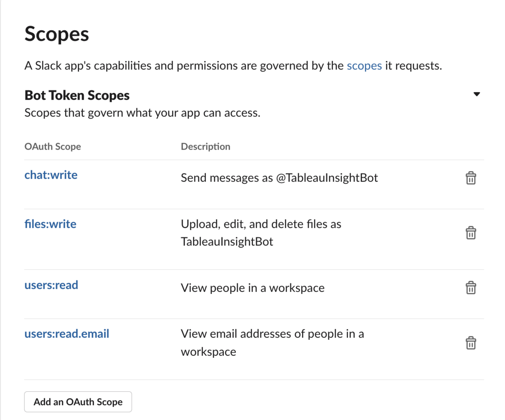Open the files:write scope link

[x=50, y=224]
